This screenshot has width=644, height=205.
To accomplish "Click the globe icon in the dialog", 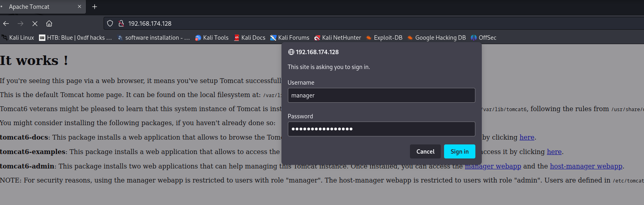I will point(291,52).
